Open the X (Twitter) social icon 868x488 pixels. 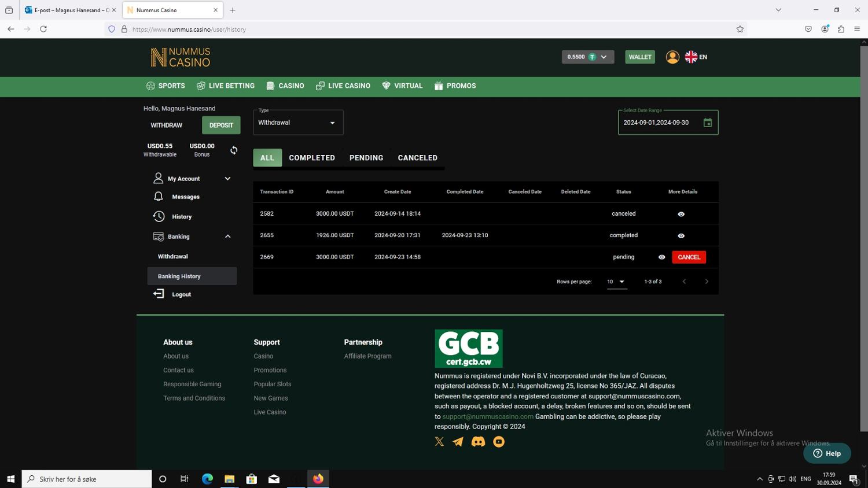440,442
